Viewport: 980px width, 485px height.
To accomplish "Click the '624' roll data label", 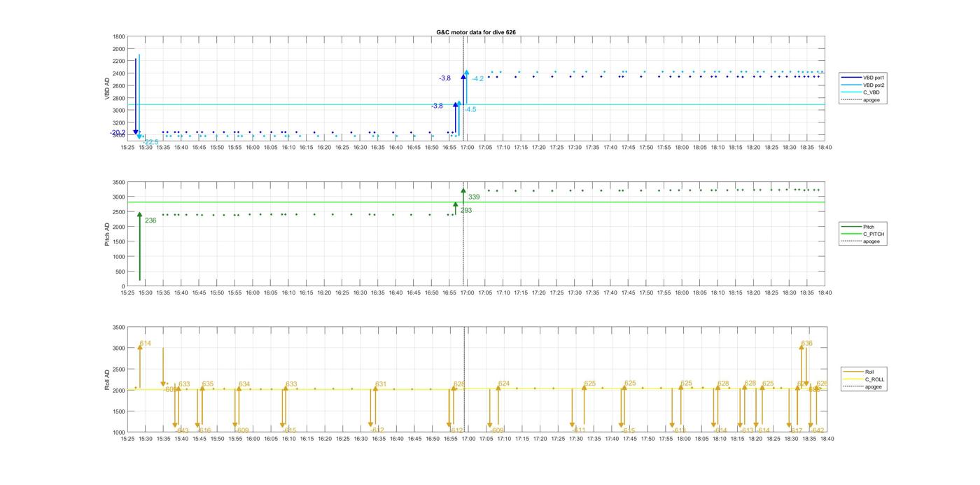I will tap(504, 384).
